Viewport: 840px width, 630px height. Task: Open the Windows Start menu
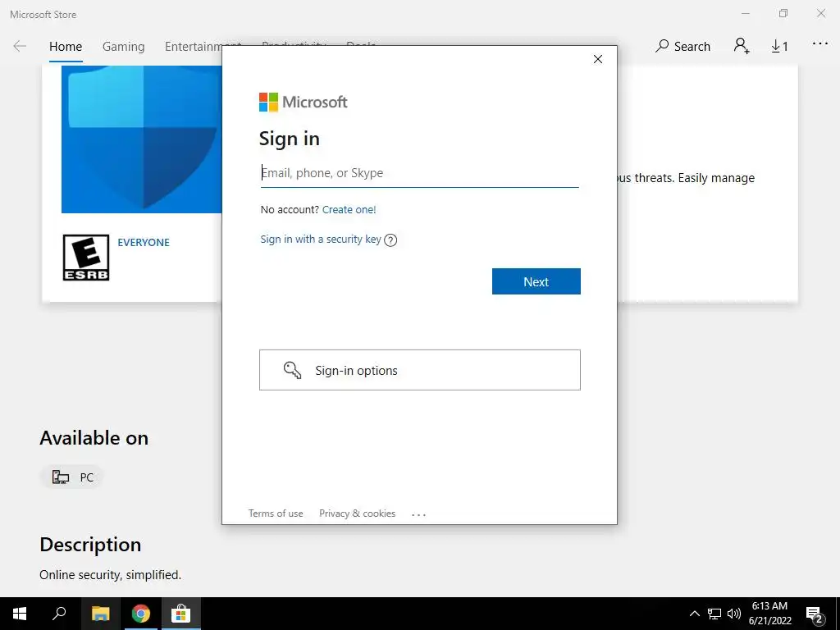(x=20, y=614)
